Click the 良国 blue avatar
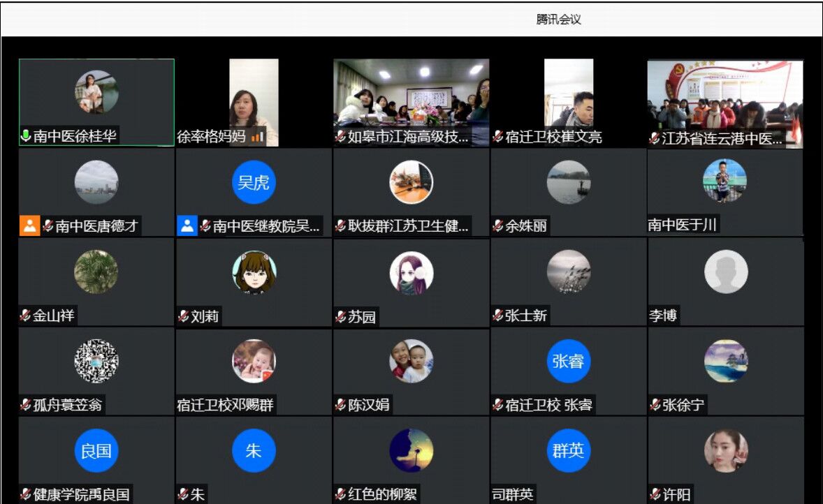Viewport: 823px width, 504px height. pyautogui.click(x=96, y=450)
